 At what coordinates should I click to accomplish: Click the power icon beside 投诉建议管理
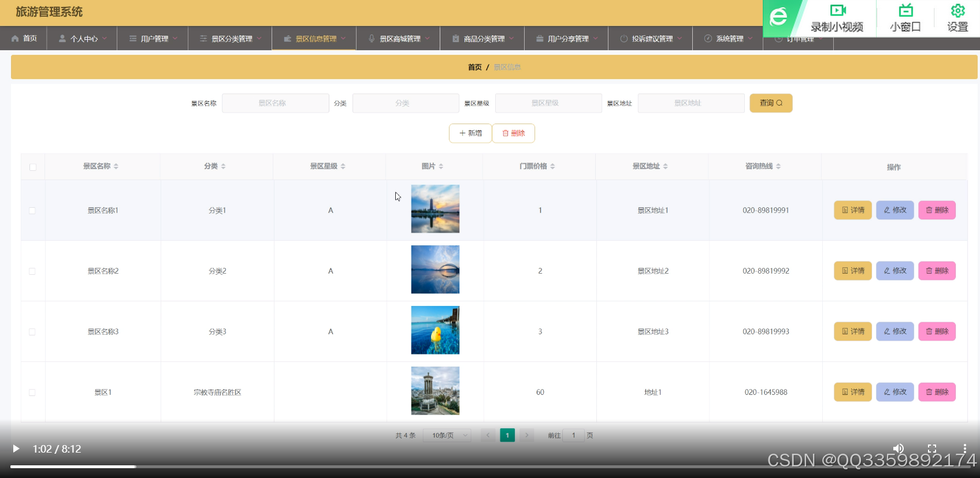pos(624,39)
